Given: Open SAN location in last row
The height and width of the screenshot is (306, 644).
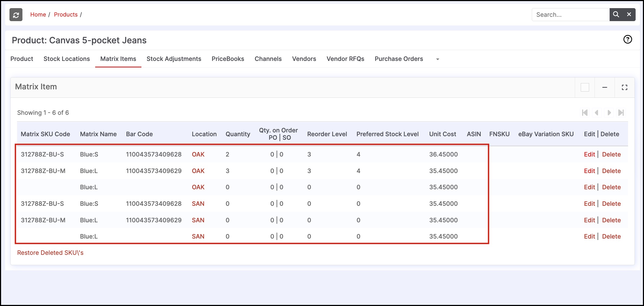Looking at the screenshot, I should pyautogui.click(x=198, y=236).
